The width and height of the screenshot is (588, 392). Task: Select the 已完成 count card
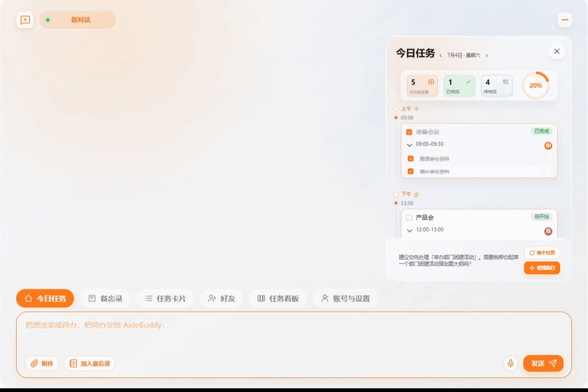[460, 86]
